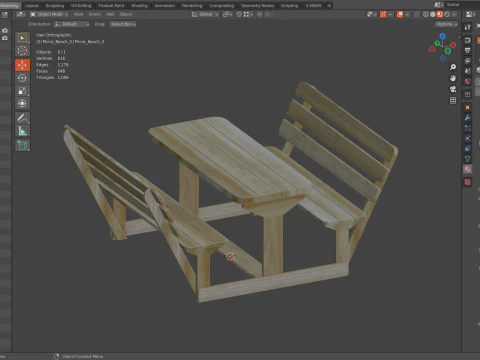Open the View Layer properties tab
This screenshot has width=480, height=360.
pos(467,61)
